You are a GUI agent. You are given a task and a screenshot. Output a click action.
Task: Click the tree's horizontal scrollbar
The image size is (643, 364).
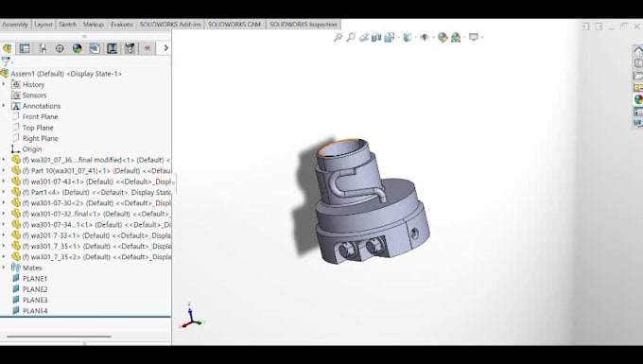[x=59, y=337]
